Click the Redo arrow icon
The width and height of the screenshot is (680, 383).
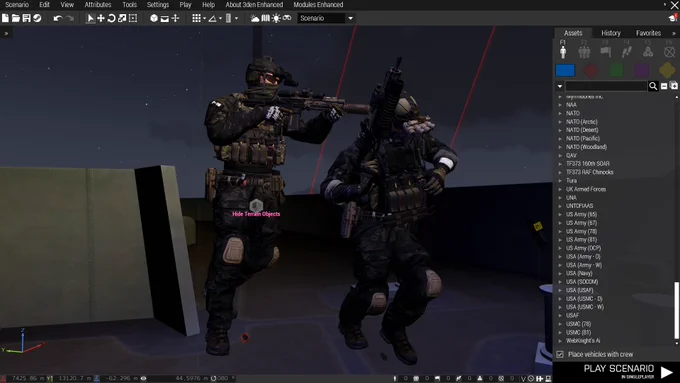pyautogui.click(x=69, y=18)
